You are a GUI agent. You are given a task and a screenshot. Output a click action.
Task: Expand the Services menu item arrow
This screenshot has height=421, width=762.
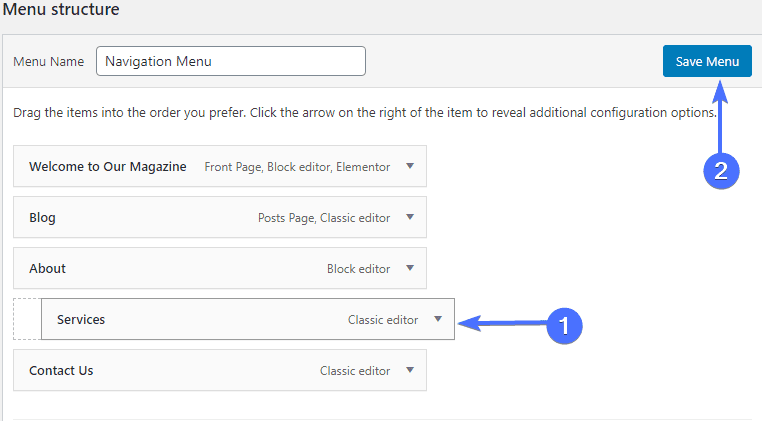tap(438, 319)
